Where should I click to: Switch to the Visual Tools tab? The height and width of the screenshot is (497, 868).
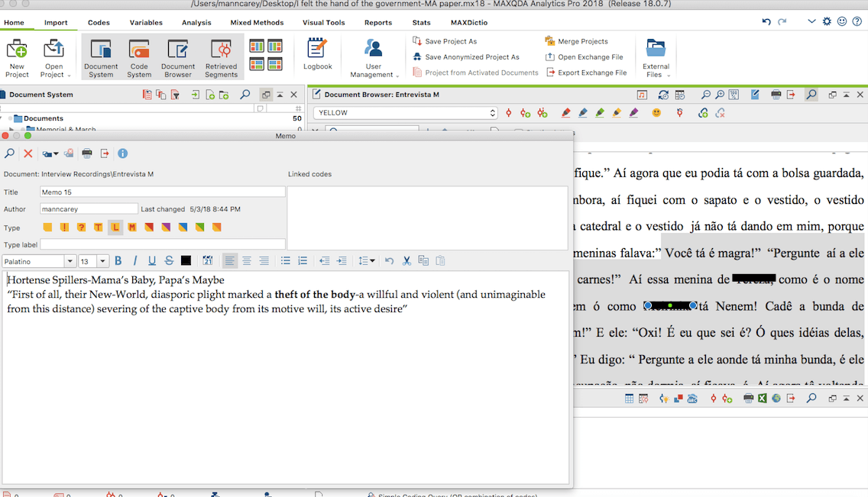(324, 23)
